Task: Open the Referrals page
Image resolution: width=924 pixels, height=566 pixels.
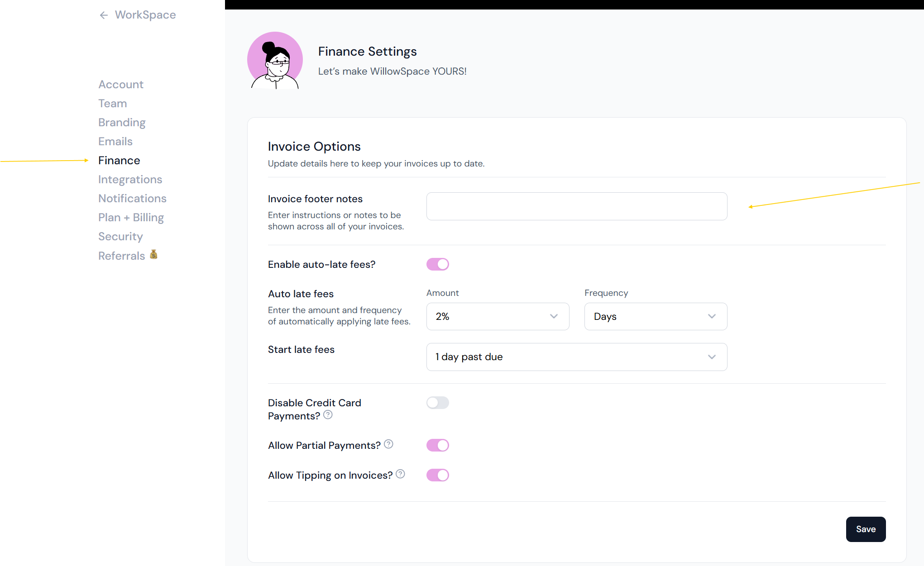Action: 122,256
